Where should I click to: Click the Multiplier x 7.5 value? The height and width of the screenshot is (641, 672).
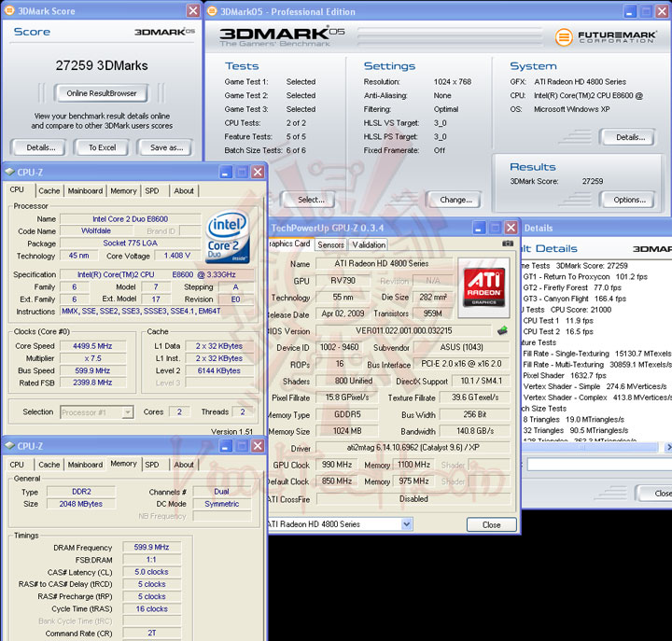92,358
